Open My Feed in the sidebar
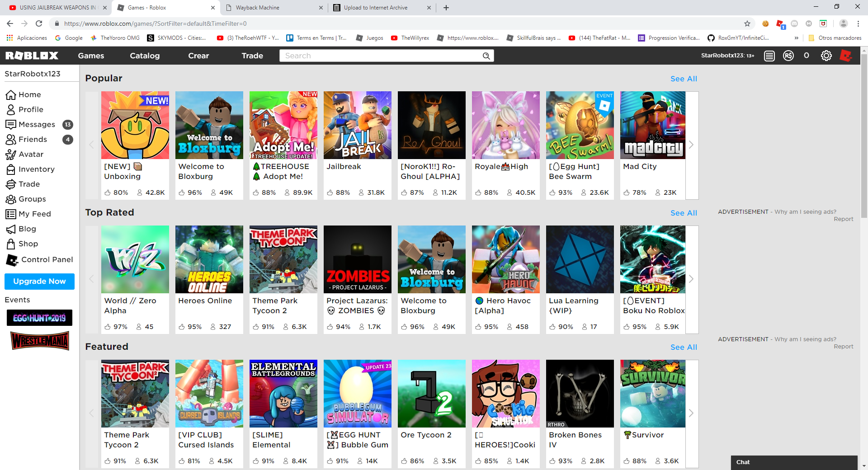The image size is (868, 470). point(28,214)
